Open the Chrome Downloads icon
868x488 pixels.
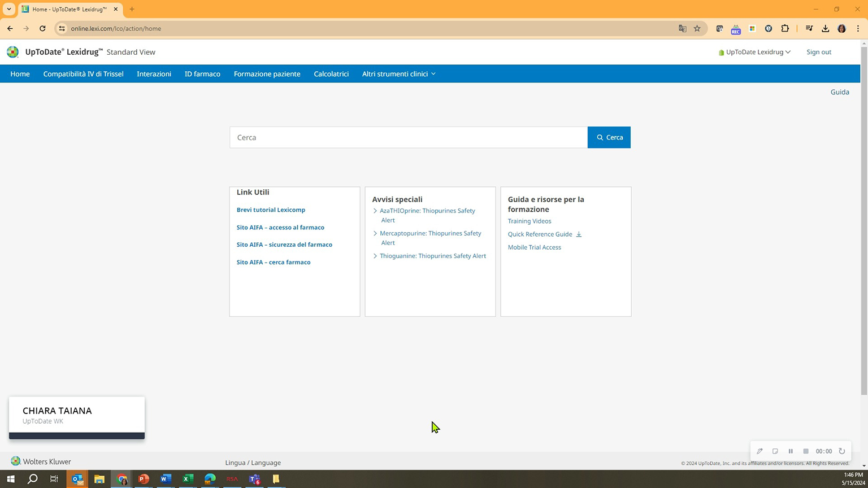tap(826, 28)
